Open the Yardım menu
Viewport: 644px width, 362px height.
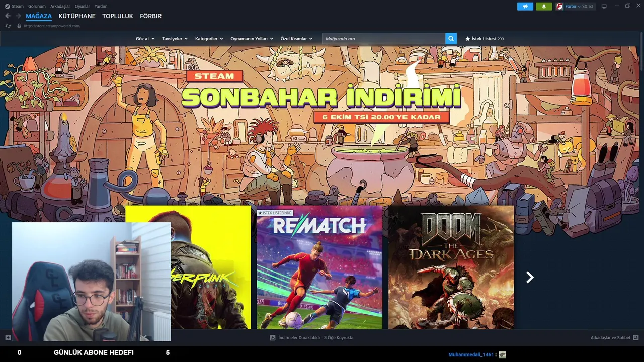pos(101,7)
